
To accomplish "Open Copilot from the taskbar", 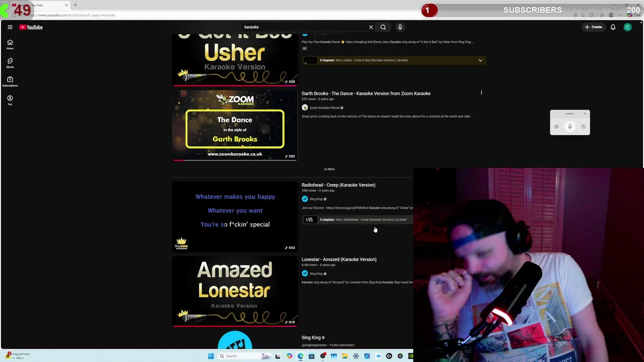I will pos(289,356).
